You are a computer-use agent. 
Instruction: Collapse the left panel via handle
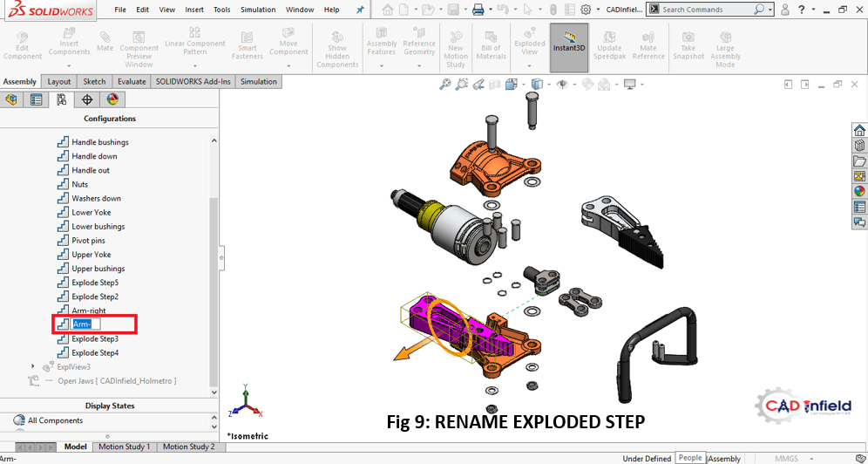(222, 258)
